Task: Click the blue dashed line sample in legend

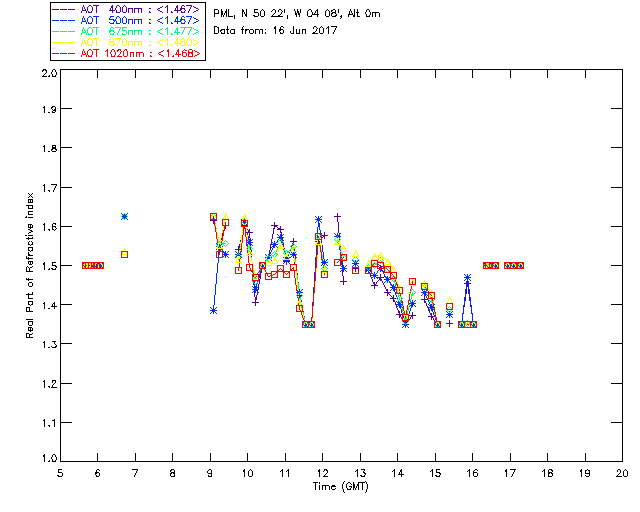Action: point(64,20)
